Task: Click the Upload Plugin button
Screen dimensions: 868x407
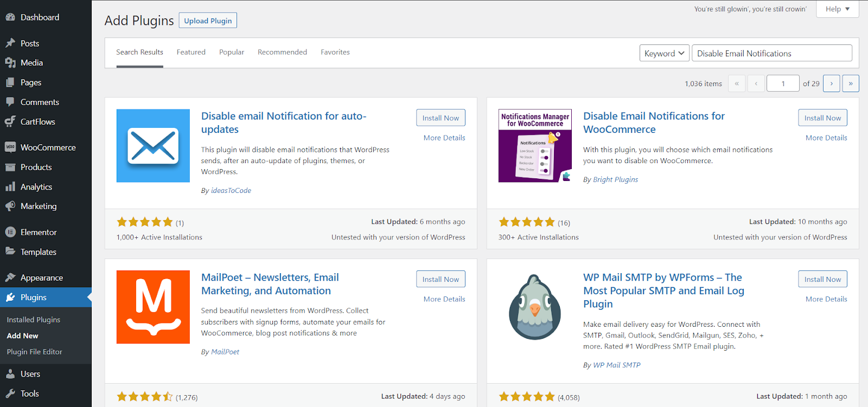Action: (x=208, y=21)
